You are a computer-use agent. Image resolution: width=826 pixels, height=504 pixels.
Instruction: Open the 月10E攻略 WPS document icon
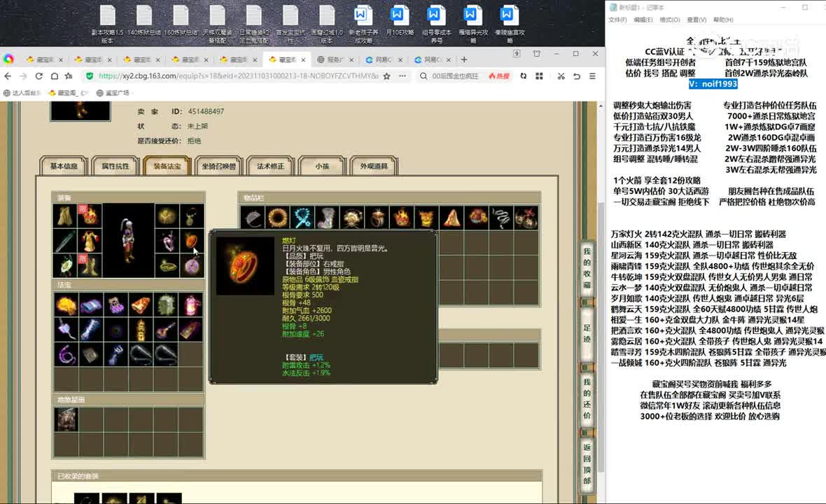(399, 21)
